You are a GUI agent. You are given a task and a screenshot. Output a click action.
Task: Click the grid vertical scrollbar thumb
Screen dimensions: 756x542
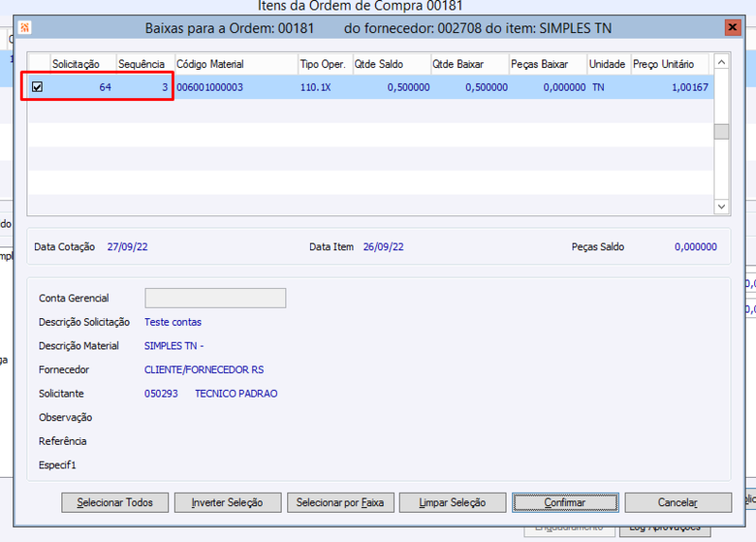[721, 131]
